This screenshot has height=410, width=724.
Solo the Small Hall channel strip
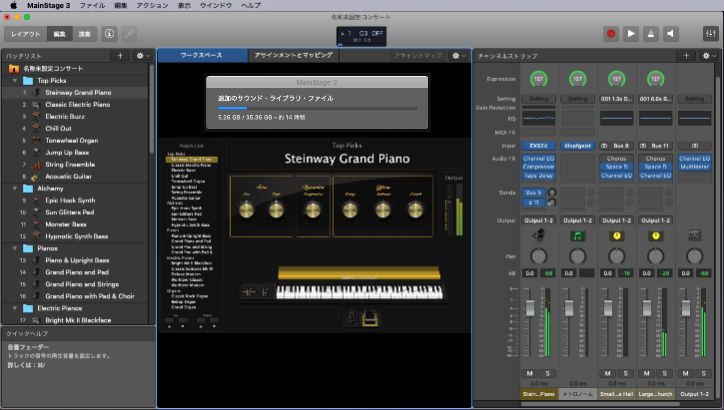[626, 373]
